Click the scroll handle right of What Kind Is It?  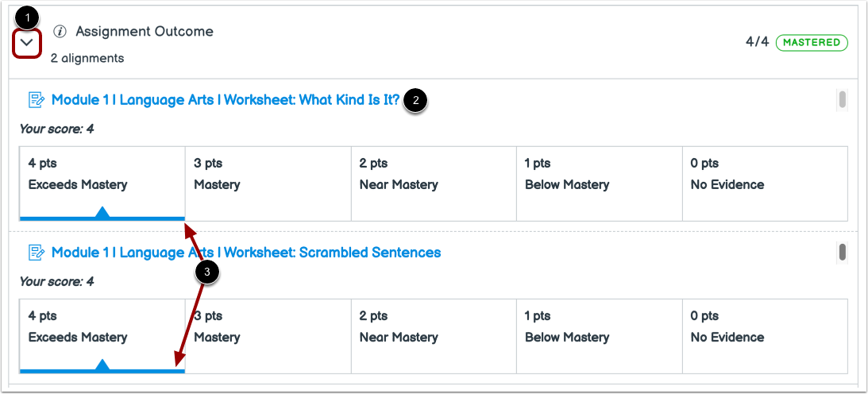point(842,99)
